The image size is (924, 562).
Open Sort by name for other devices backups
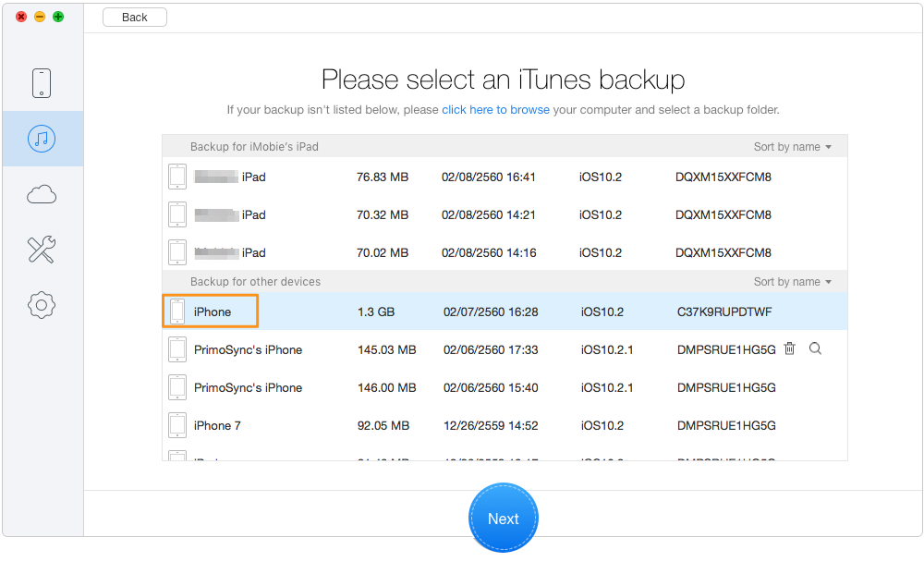792,282
